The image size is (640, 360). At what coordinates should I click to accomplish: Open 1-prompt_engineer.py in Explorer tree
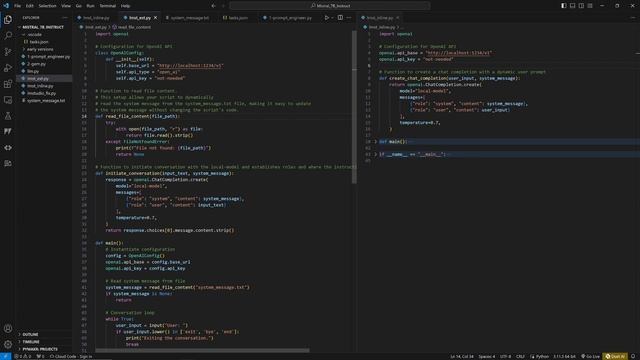pos(48,56)
